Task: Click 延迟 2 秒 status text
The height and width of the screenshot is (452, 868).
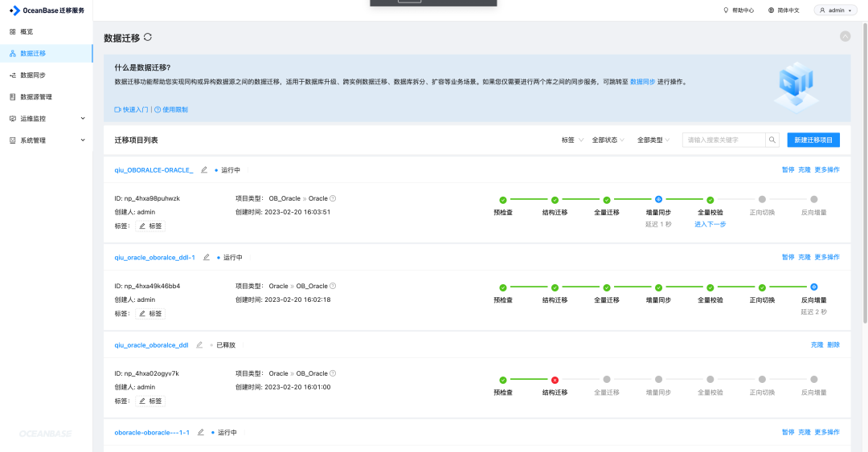Action: point(813,312)
